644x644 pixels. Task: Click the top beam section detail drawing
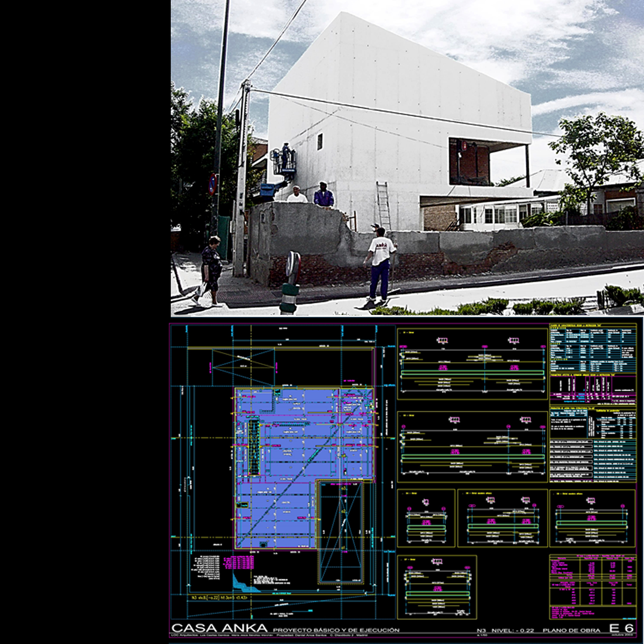[472, 364]
